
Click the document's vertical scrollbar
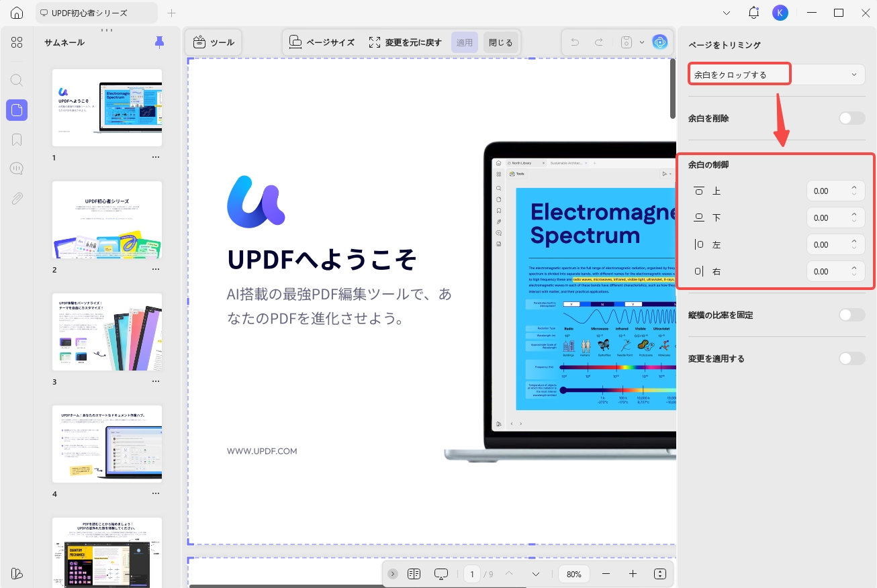673,89
